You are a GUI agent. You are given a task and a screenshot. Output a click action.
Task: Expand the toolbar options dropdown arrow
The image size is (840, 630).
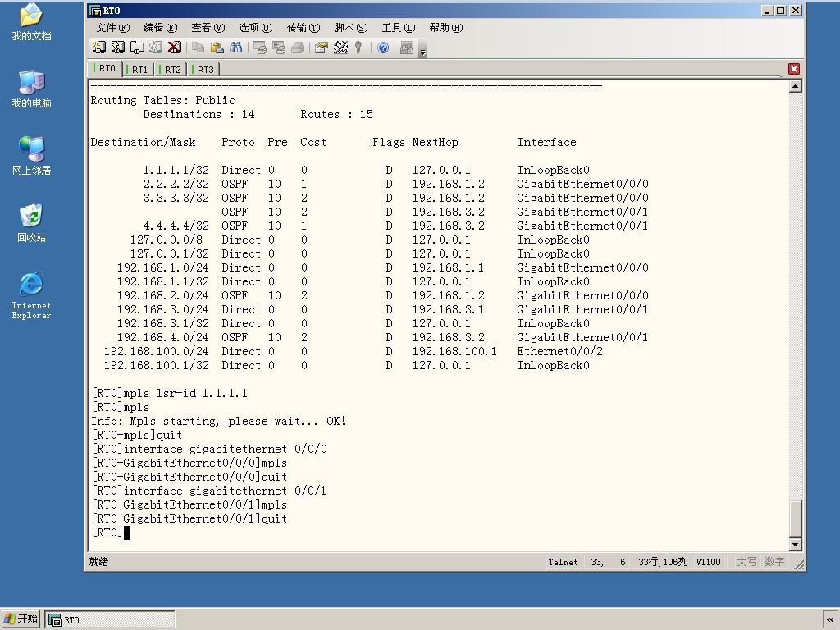[423, 52]
